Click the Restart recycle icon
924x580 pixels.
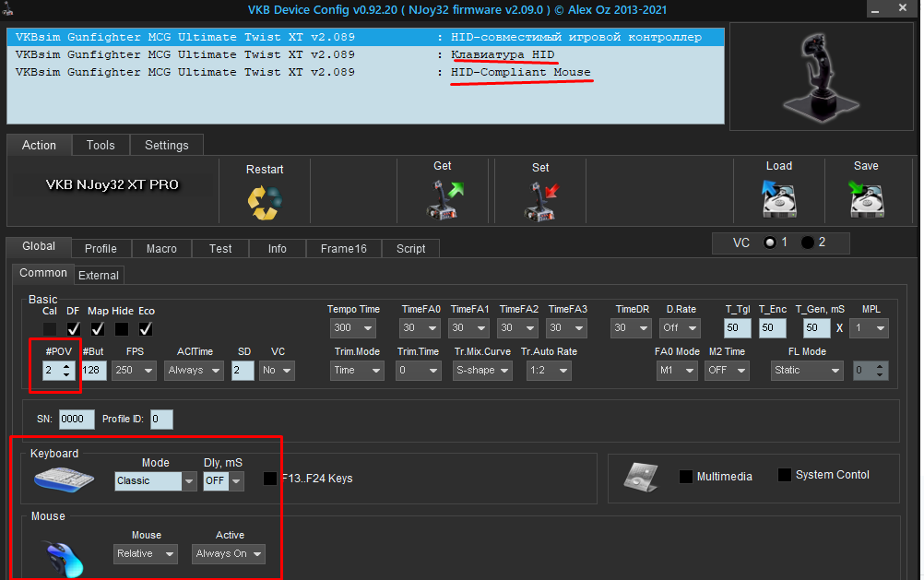click(x=265, y=203)
